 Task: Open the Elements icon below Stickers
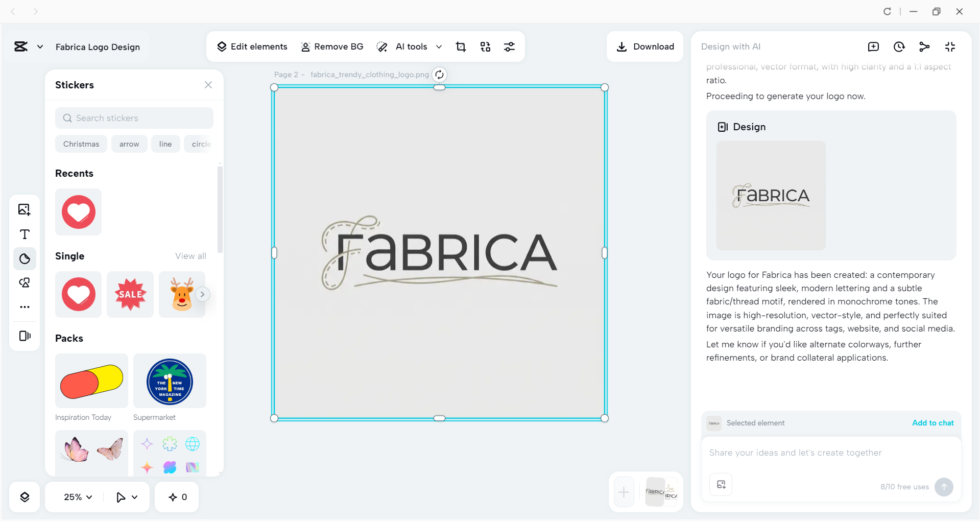(24, 282)
